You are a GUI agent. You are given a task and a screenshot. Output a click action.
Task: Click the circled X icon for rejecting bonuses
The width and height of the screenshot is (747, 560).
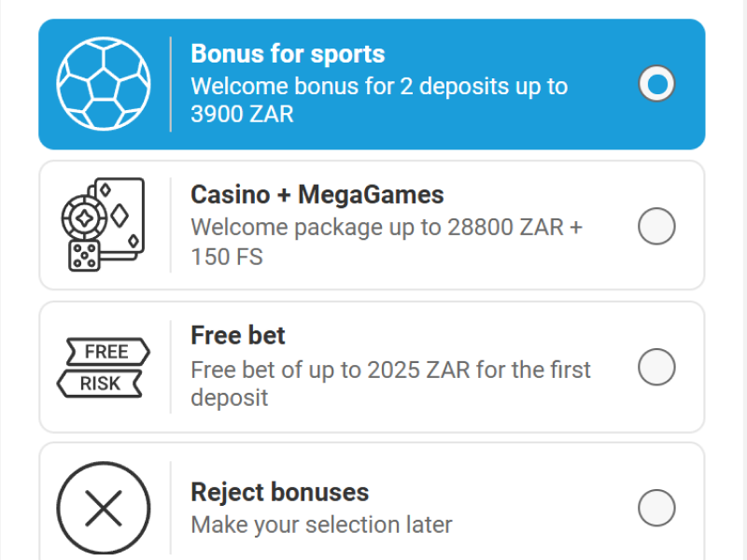[103, 507]
